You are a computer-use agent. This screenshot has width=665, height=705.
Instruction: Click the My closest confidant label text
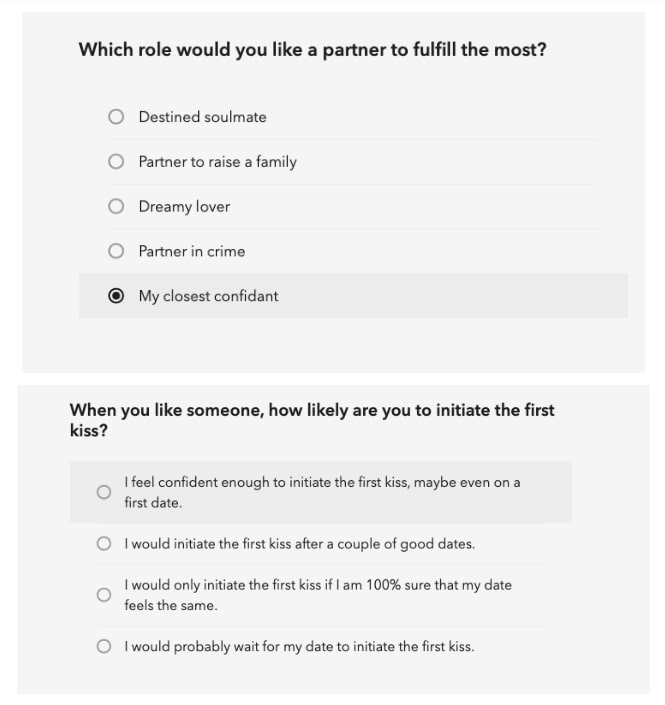[x=209, y=296]
